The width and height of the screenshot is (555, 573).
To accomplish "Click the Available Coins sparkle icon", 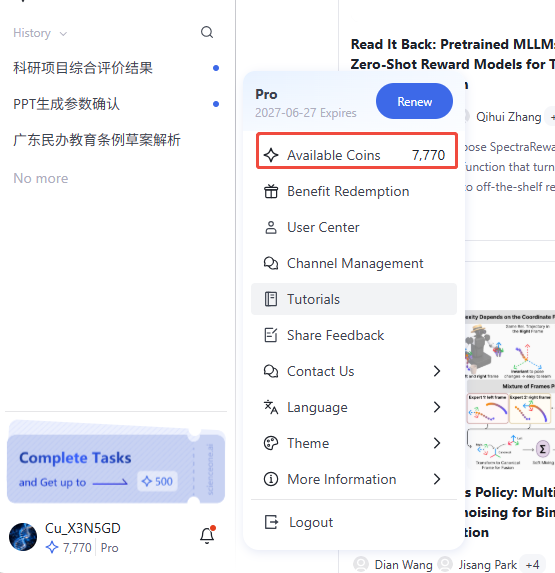I will [x=271, y=155].
